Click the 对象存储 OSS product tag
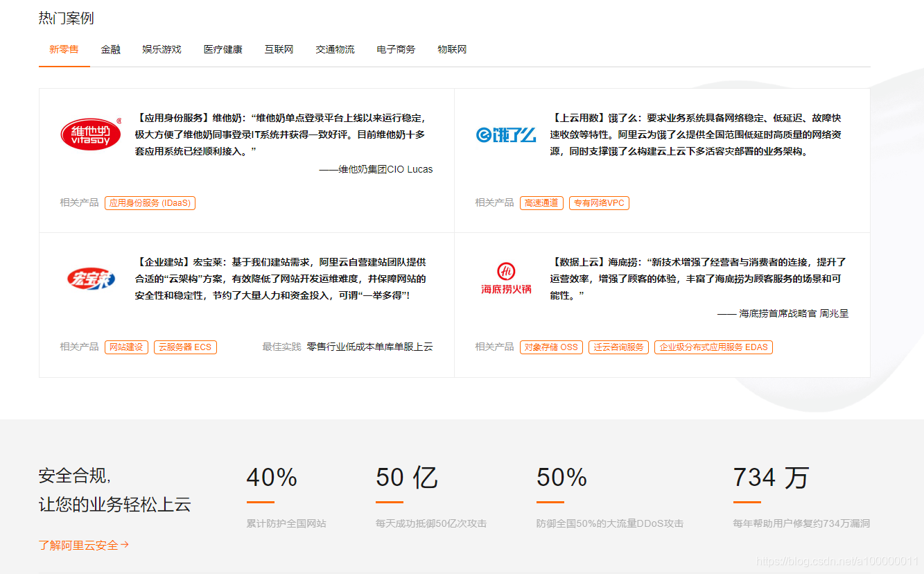 pos(551,347)
